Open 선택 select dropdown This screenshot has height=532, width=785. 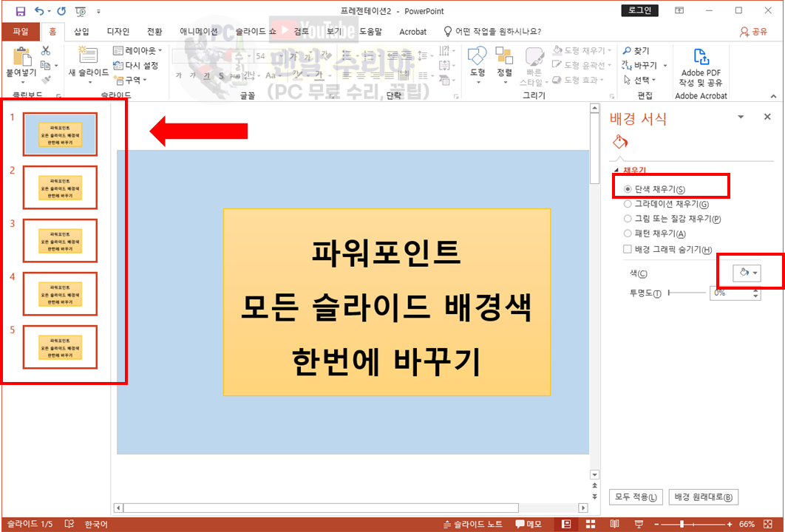point(639,80)
